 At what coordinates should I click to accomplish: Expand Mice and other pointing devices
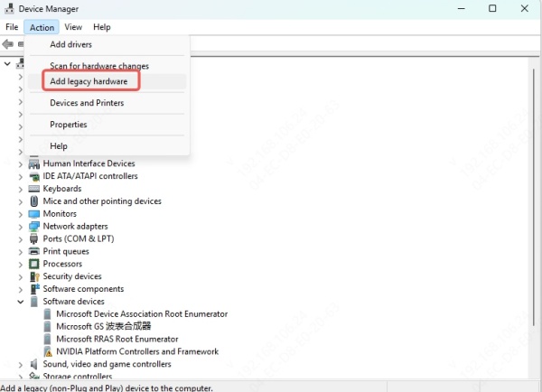[x=21, y=202]
